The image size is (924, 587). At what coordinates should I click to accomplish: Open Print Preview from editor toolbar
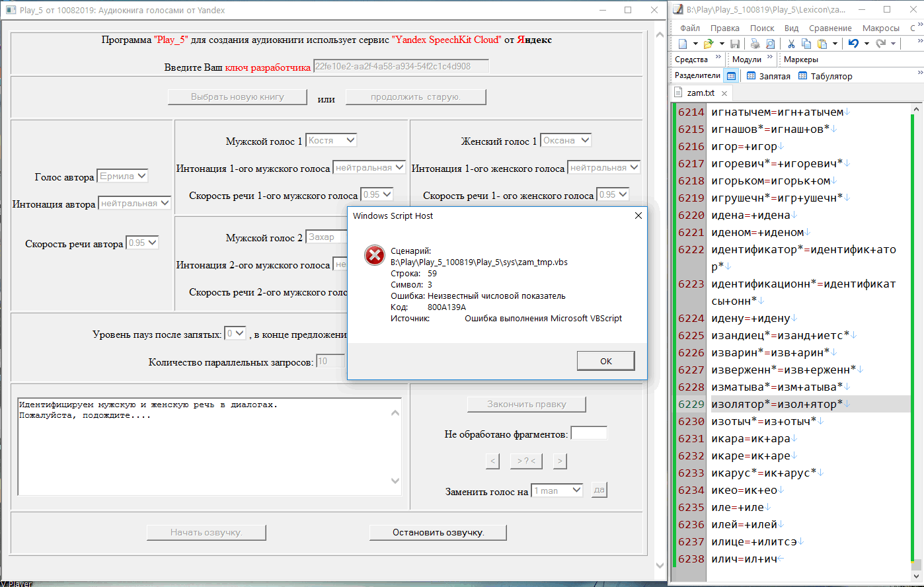(x=770, y=44)
